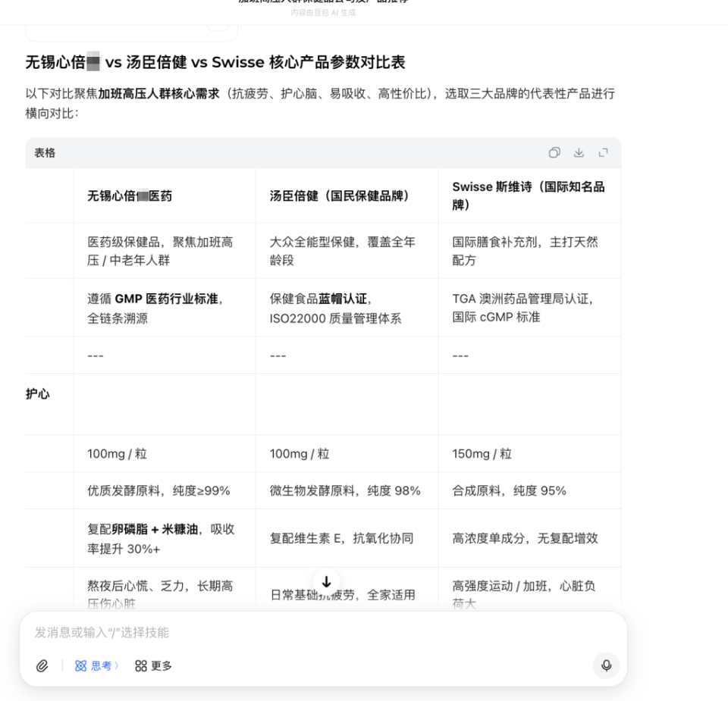Click the 汤臣倍健 column header cell
Screen dimensions: 728x701
tap(340, 195)
